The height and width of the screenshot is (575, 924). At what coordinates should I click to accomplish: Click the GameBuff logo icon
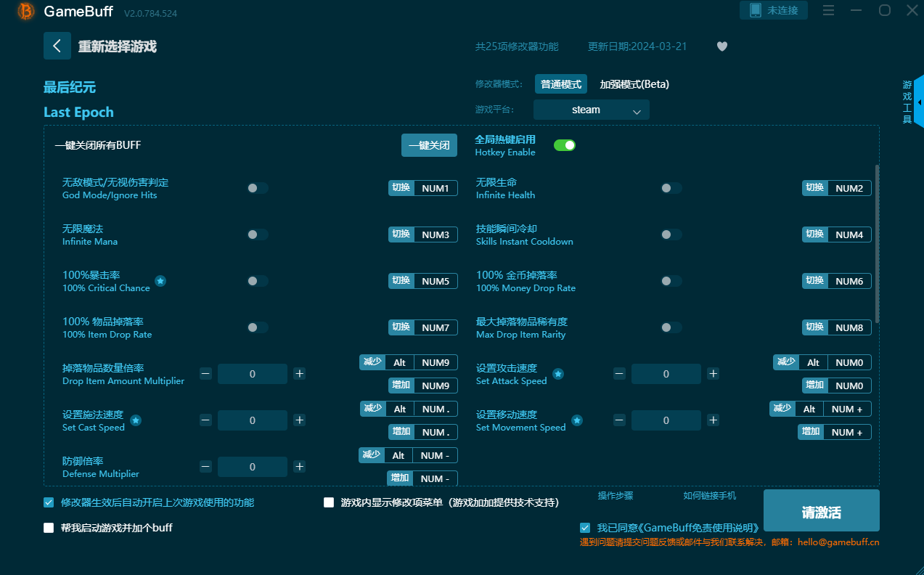(26, 11)
